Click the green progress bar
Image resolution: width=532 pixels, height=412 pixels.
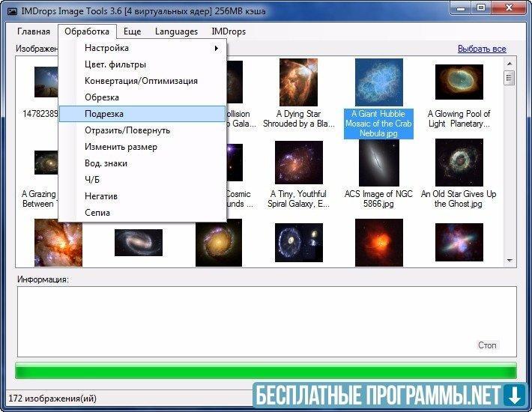coord(266,371)
